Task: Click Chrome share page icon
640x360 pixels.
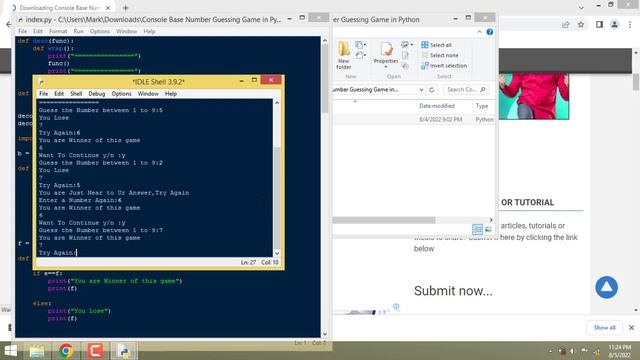Action: tap(565, 25)
